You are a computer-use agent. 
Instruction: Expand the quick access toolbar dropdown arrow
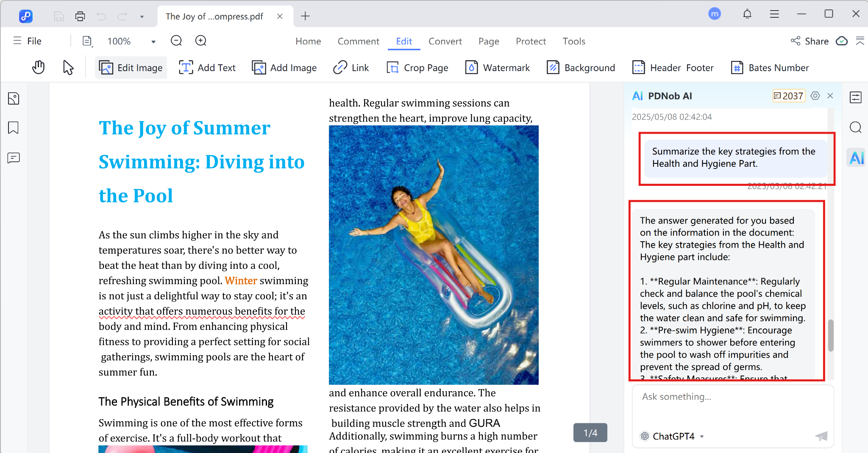point(142,17)
